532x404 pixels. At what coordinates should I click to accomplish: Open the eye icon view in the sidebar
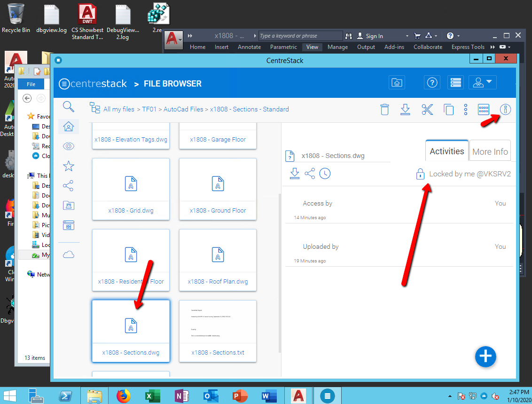click(x=69, y=146)
